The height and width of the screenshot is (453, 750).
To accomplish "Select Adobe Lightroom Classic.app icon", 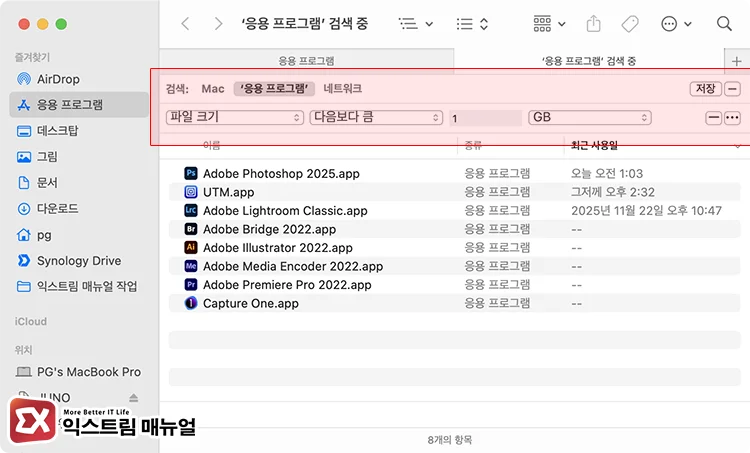I will point(191,210).
